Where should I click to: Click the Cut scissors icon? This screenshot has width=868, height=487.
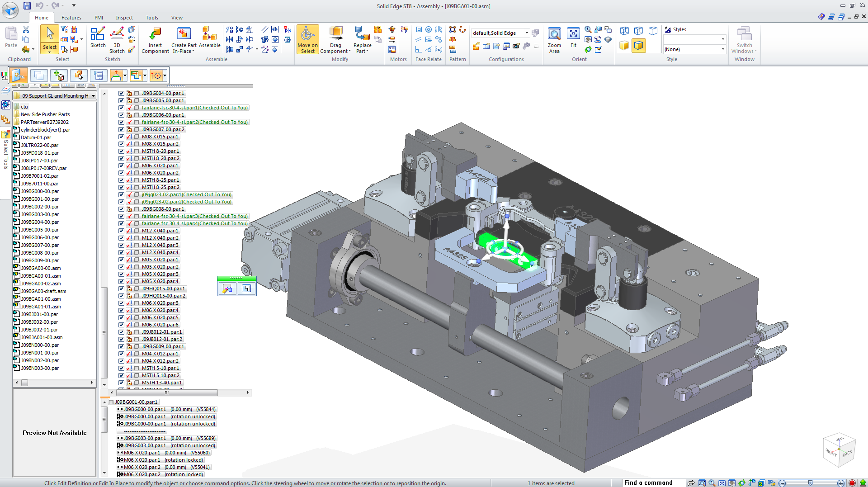point(26,29)
